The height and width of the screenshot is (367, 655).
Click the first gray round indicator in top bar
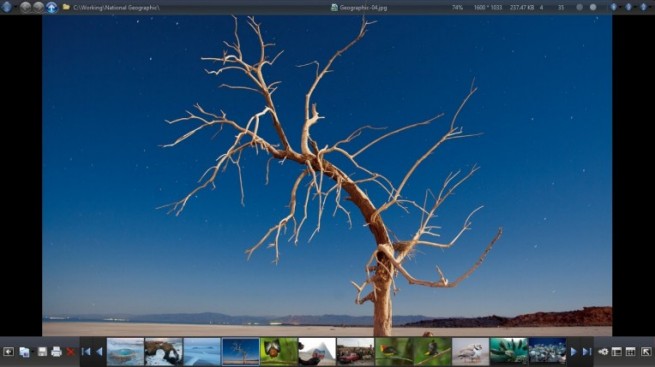[580, 7]
